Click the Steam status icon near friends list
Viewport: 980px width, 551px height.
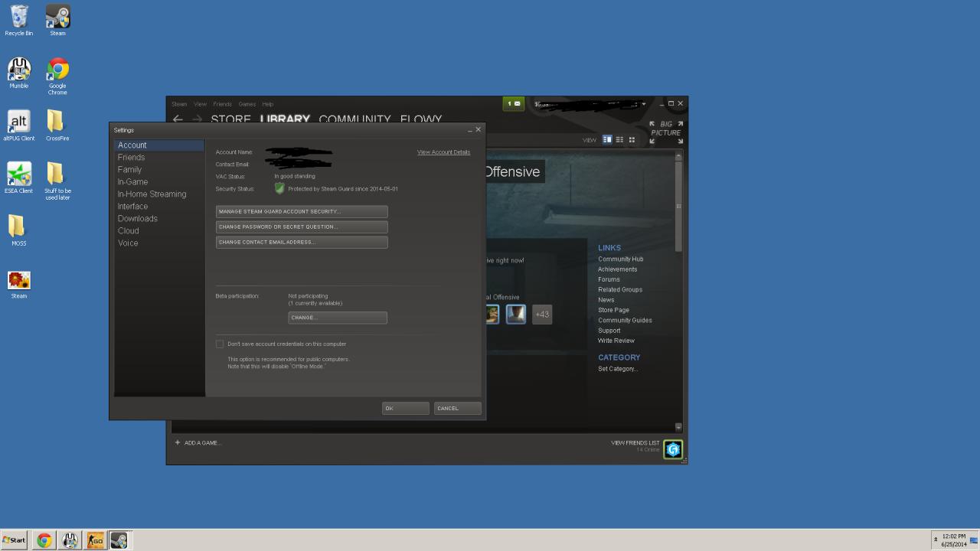[672, 449]
